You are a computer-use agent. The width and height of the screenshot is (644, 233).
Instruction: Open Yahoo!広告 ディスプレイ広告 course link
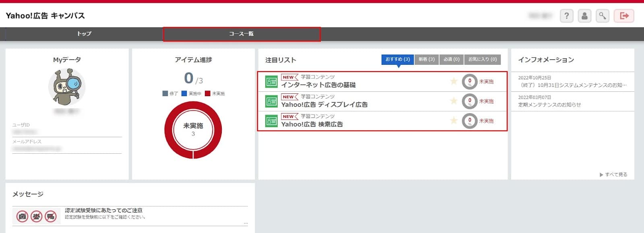point(324,105)
